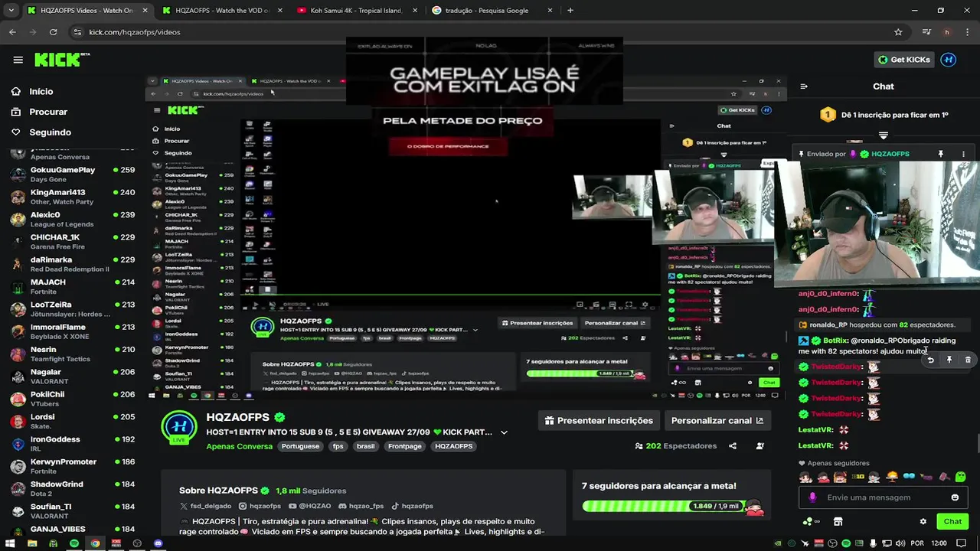Open daRimarka channel in sidebar
The image size is (980, 551).
point(71,264)
